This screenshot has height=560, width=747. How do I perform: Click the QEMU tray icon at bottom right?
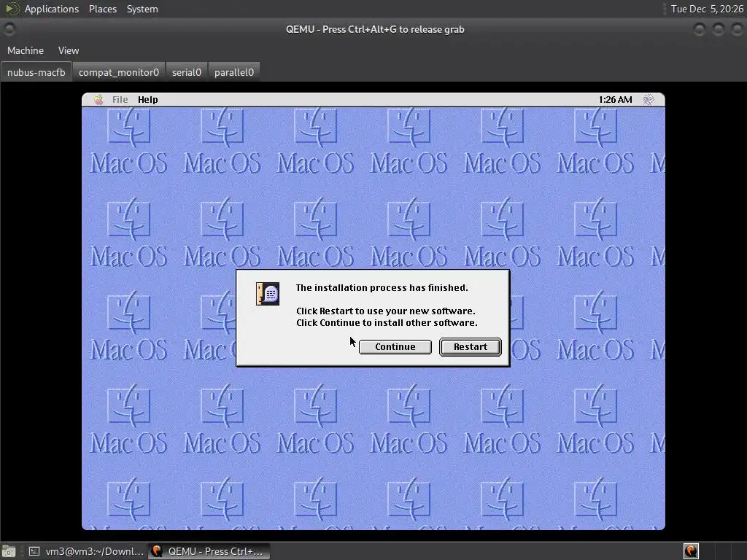point(691,551)
